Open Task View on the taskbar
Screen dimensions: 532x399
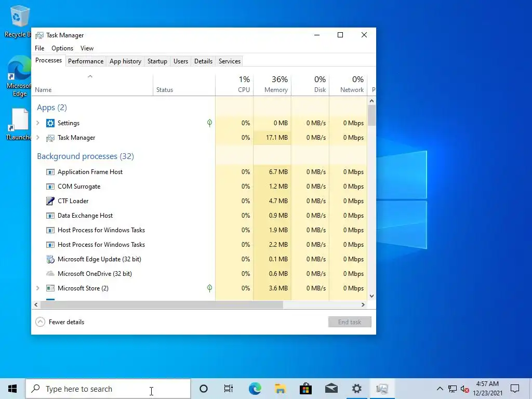229,389
